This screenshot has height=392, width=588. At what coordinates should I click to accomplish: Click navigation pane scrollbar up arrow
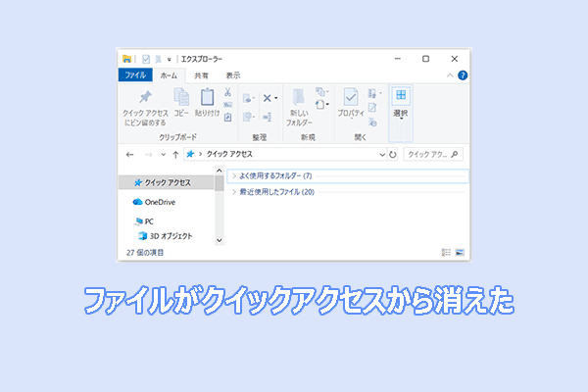220,171
